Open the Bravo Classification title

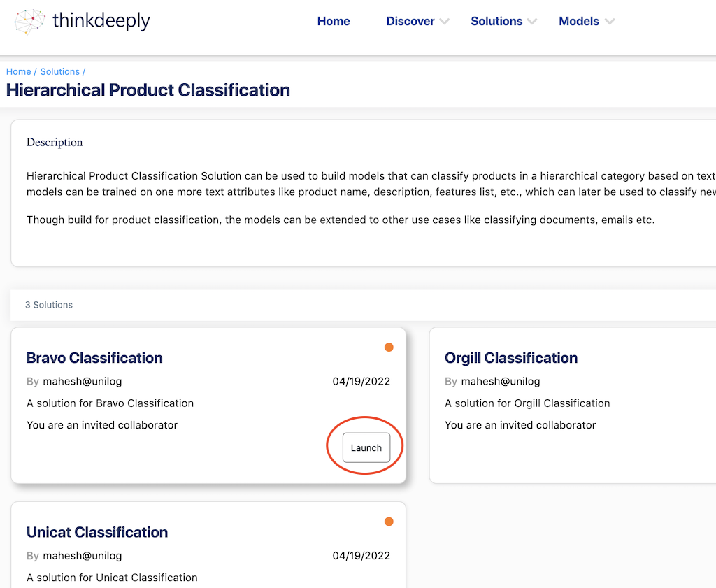pyautogui.click(x=94, y=358)
